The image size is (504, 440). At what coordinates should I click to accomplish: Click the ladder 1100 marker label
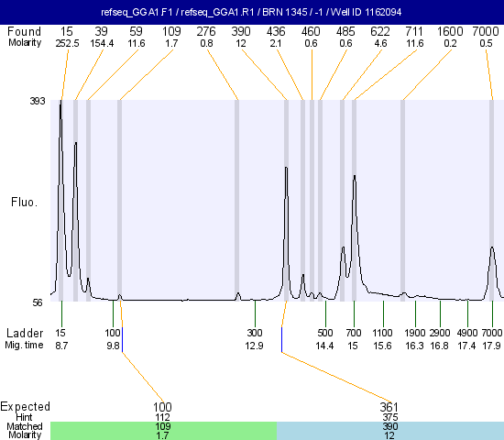[382, 333]
